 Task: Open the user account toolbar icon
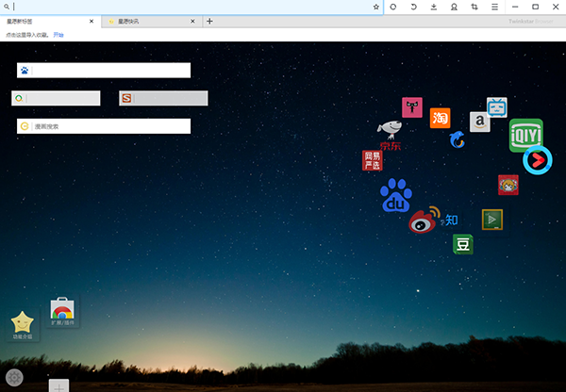click(454, 7)
